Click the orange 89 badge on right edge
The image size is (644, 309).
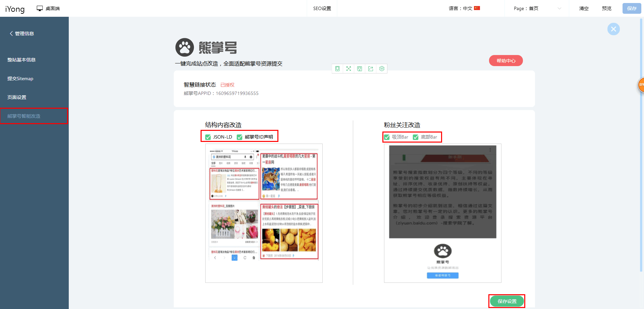pyautogui.click(x=641, y=85)
